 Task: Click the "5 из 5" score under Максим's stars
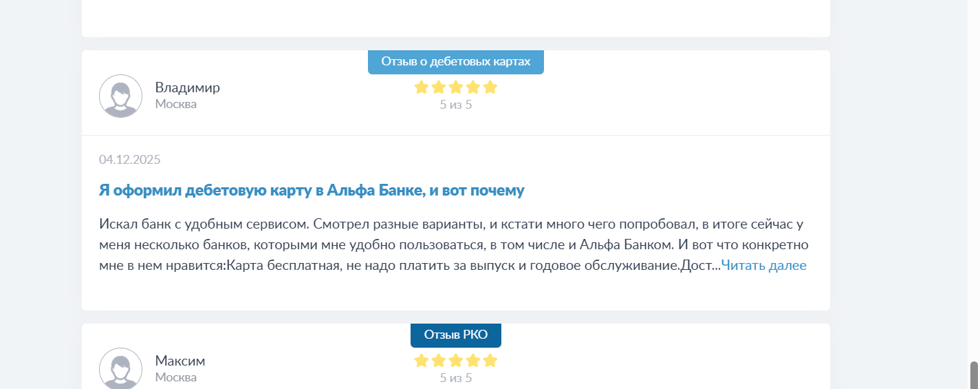click(x=456, y=378)
